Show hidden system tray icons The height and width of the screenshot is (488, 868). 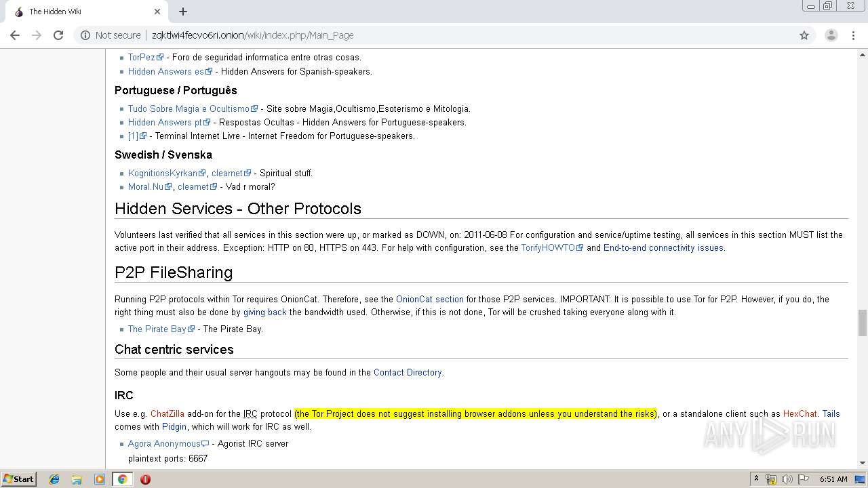pyautogui.click(x=756, y=479)
